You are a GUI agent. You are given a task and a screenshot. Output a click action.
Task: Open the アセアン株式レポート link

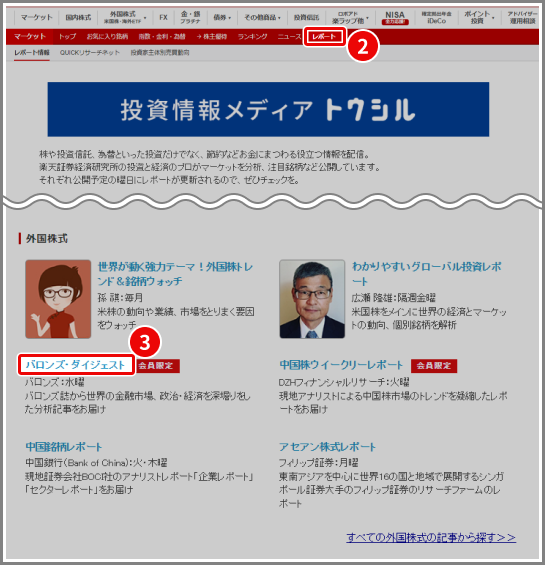(327, 447)
